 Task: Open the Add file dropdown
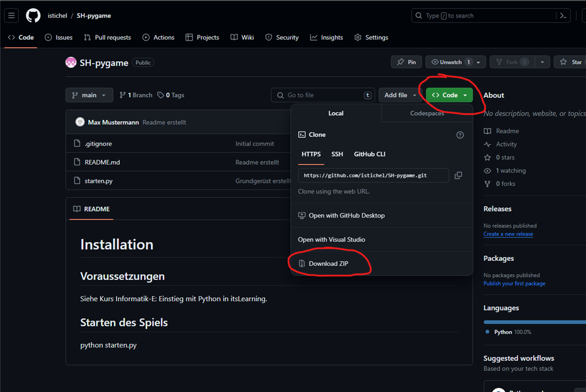click(x=401, y=95)
